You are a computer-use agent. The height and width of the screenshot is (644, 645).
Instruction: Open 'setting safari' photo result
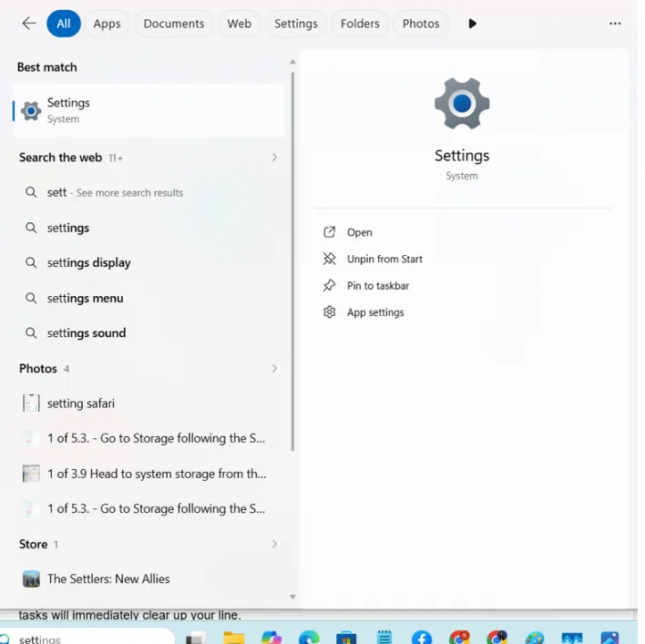148,403
